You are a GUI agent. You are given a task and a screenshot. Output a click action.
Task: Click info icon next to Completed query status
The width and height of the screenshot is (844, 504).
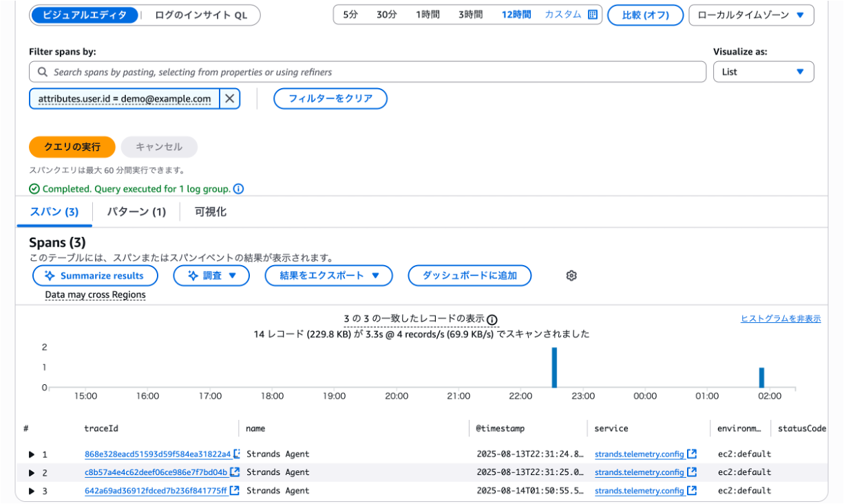pos(239,189)
